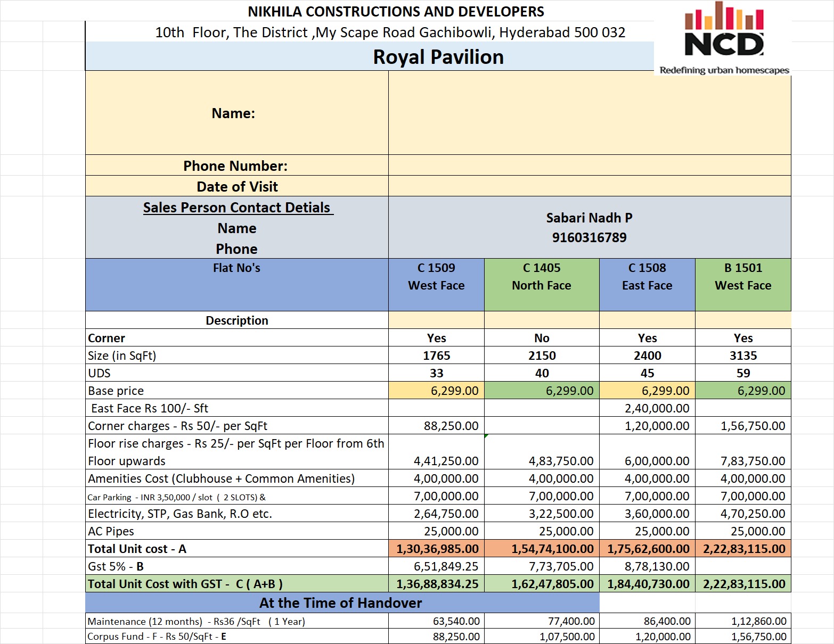
Task: Click the Car Parking row label
Action: 237,496
